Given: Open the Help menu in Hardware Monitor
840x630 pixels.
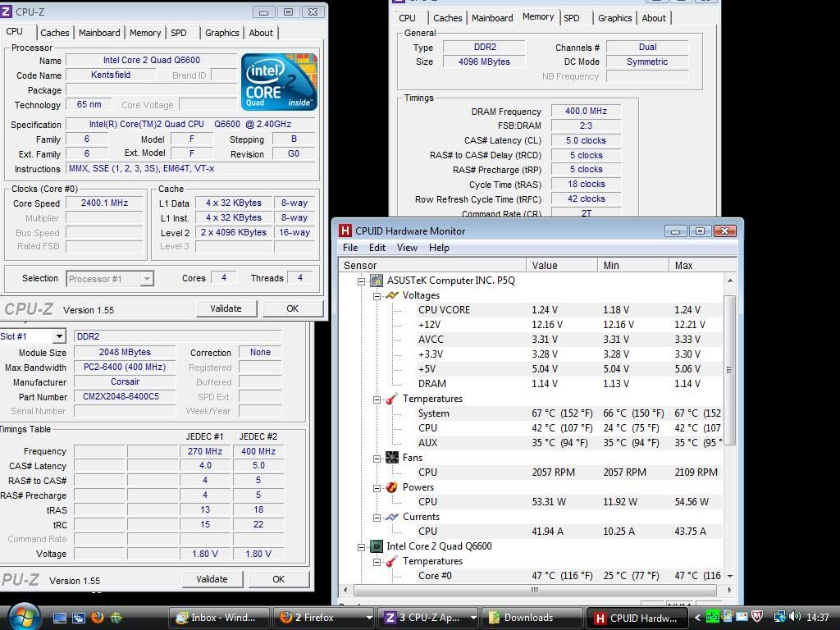Looking at the screenshot, I should [x=440, y=248].
